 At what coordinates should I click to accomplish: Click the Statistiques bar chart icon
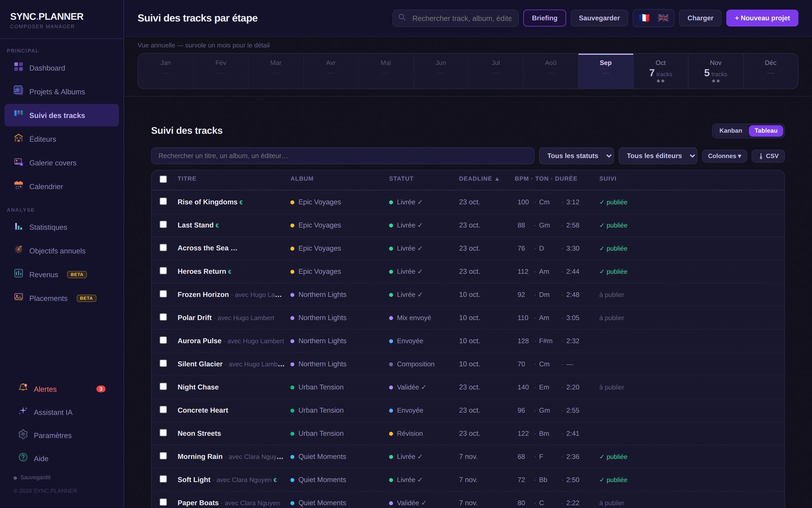click(18, 226)
